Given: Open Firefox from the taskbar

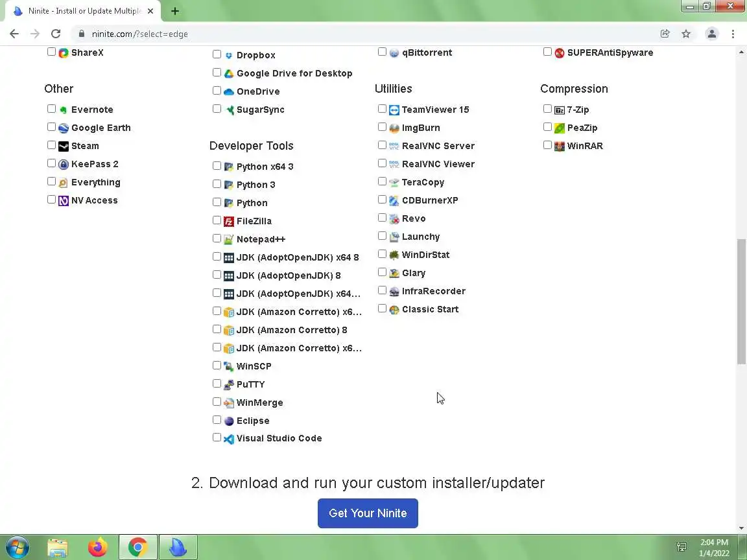Looking at the screenshot, I should (98, 548).
